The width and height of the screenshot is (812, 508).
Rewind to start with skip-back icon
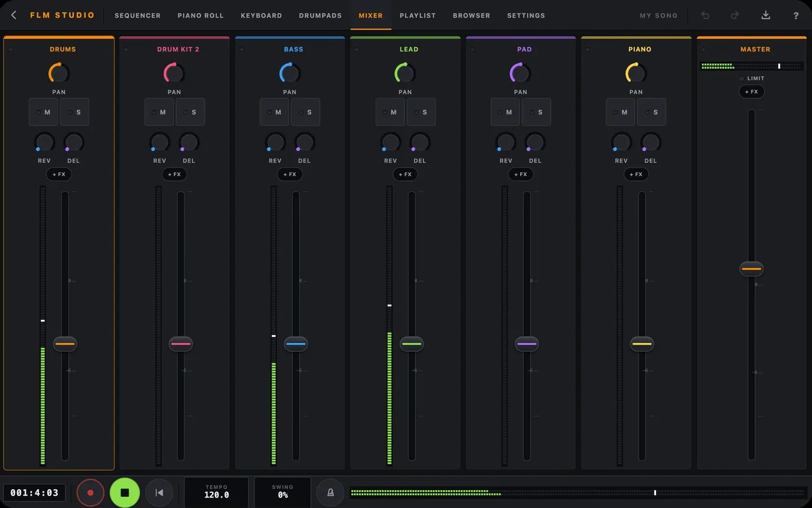(x=159, y=493)
